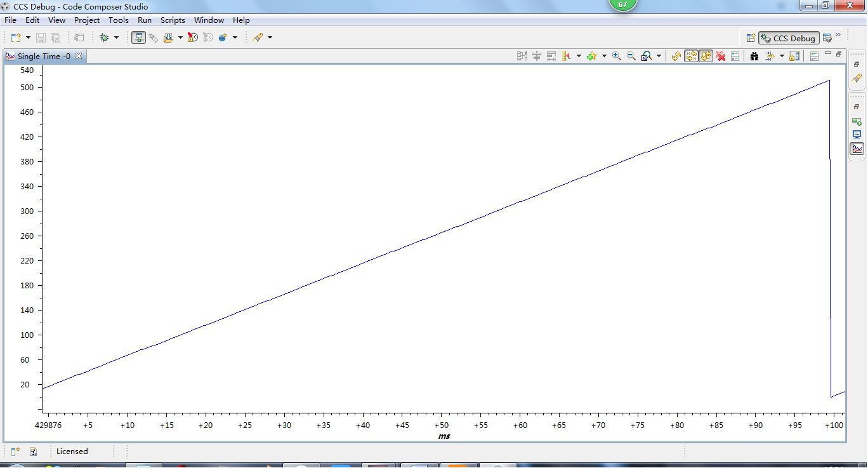Expand the zoom options dropdown arrow
Image resolution: width=868 pixels, height=475 pixels.
click(x=659, y=57)
